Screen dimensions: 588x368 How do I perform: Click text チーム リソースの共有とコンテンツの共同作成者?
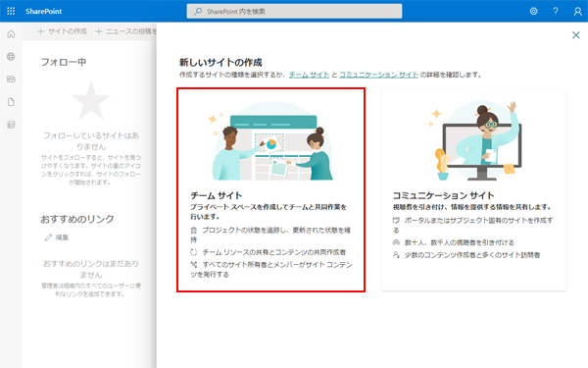tap(274, 252)
